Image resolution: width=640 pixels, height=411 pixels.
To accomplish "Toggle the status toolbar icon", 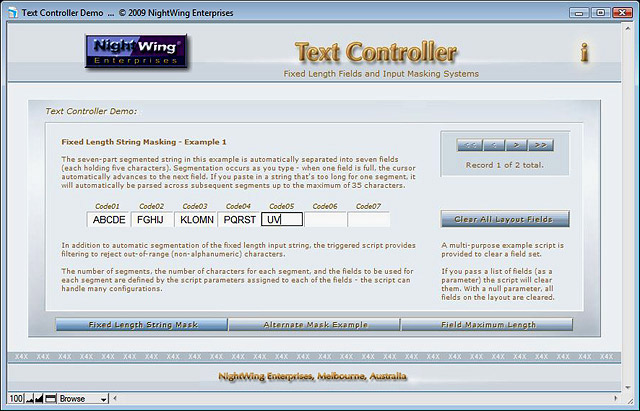I will click(x=50, y=399).
